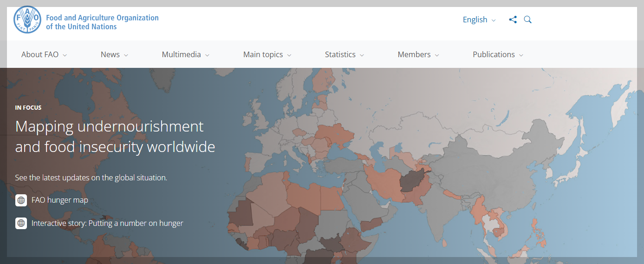Expand the Multimedia menu
The height and width of the screenshot is (264, 644).
tap(185, 54)
